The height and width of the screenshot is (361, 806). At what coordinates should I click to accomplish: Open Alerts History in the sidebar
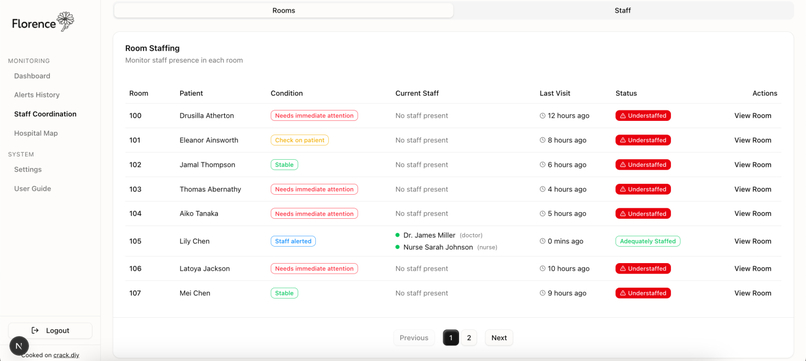click(x=36, y=95)
